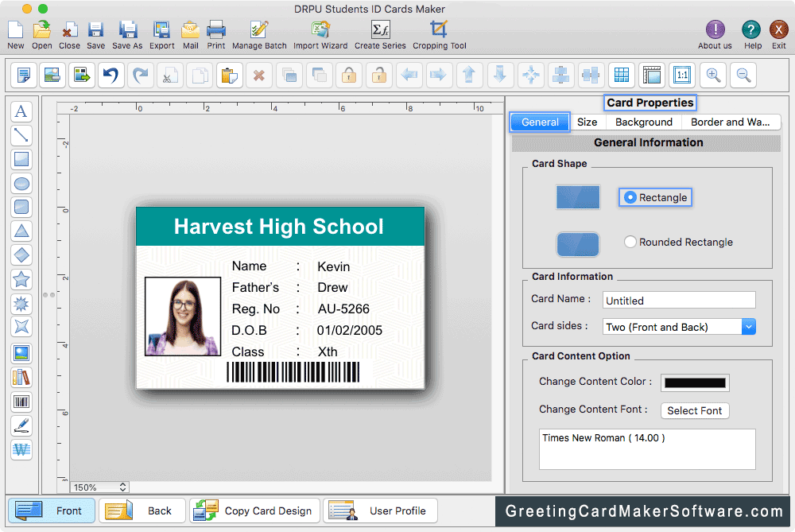Select the Ellipse shape tool

coord(21,184)
